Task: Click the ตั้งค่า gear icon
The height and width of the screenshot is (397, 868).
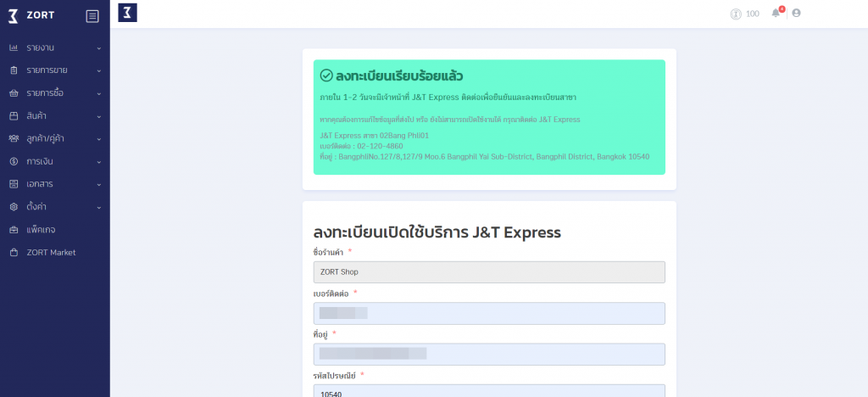Action: (14, 206)
